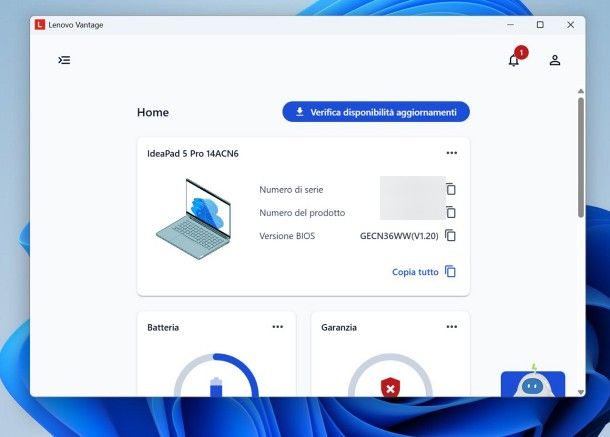Open the chatbot assistant robot
This screenshot has width=610, height=437.
point(533,381)
